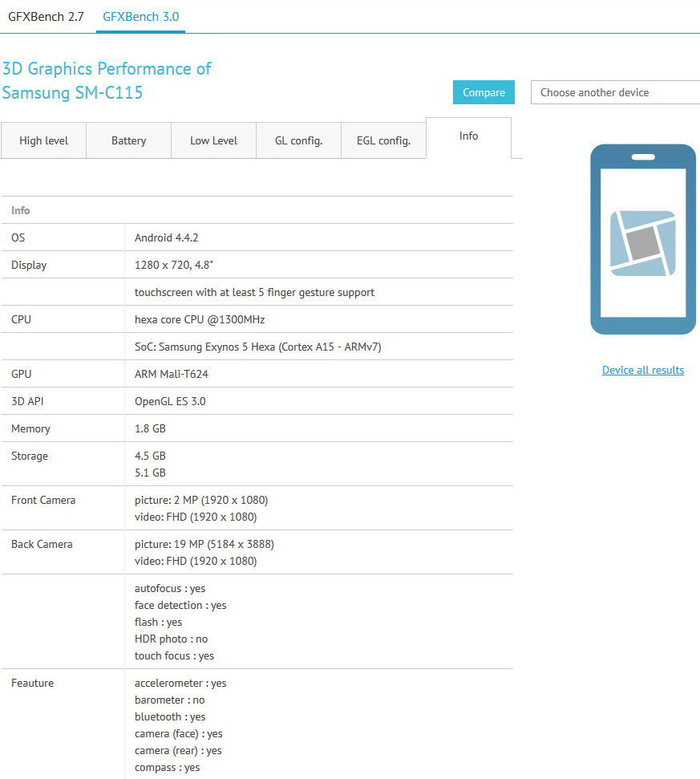
Task: Click the camera (rear) : yes entry
Action: click(178, 751)
